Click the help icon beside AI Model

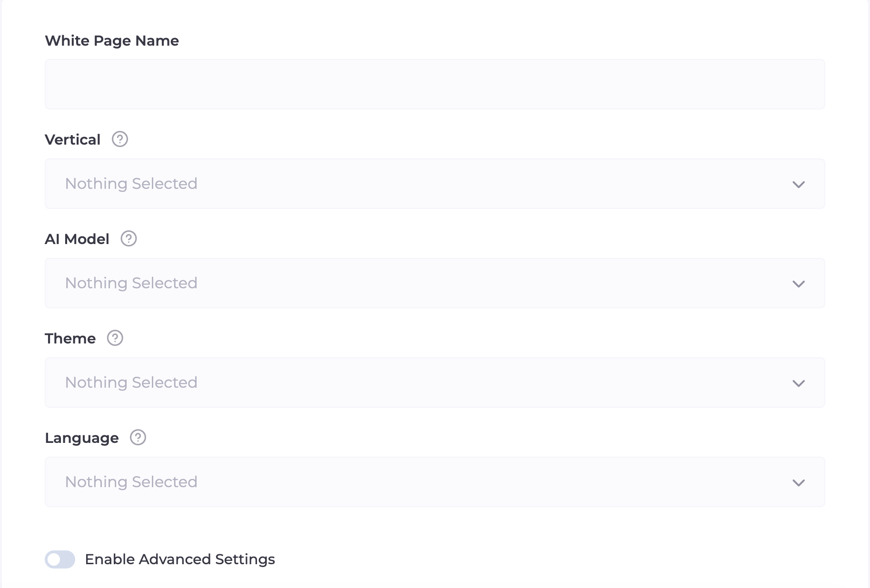[x=129, y=239]
